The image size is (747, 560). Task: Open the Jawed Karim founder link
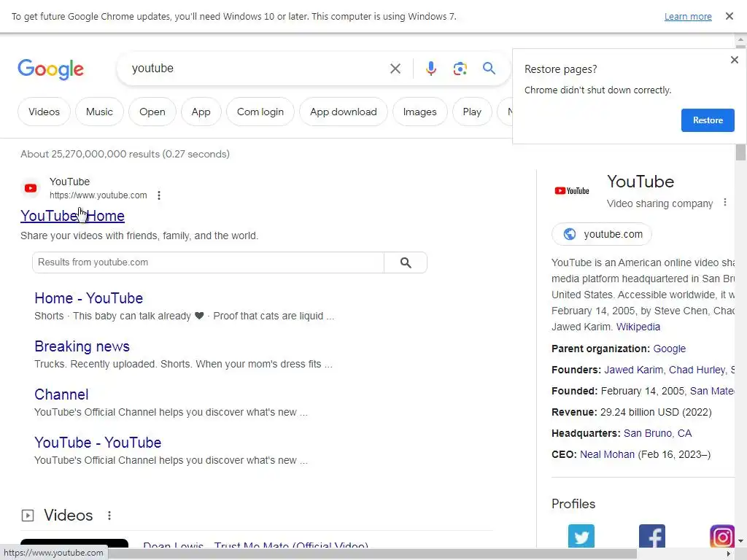[633, 370]
